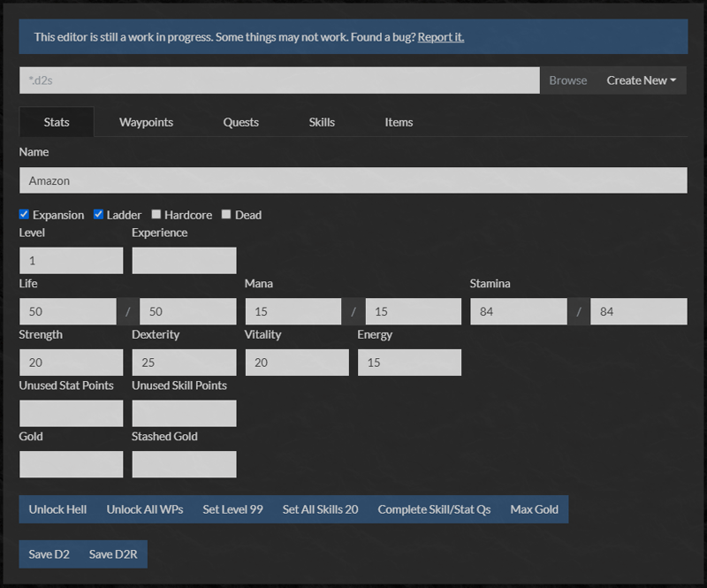Edit the character Name field

353,180
